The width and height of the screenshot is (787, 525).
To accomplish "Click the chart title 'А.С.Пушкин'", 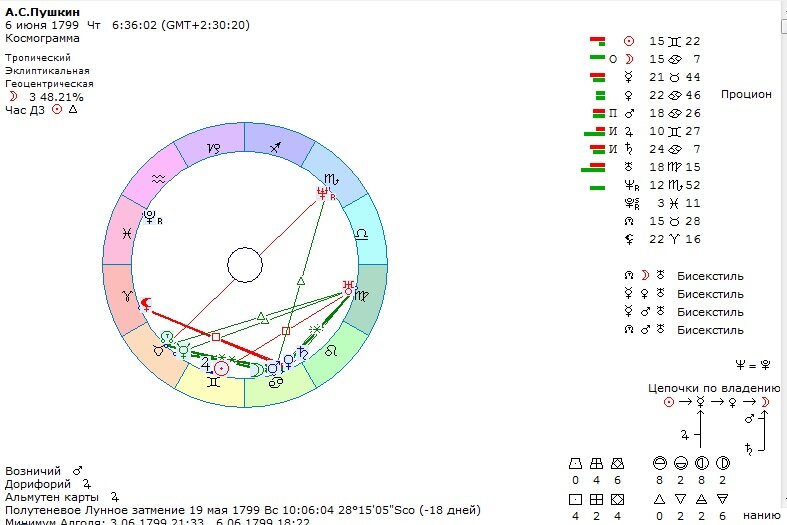I will tap(42, 12).
